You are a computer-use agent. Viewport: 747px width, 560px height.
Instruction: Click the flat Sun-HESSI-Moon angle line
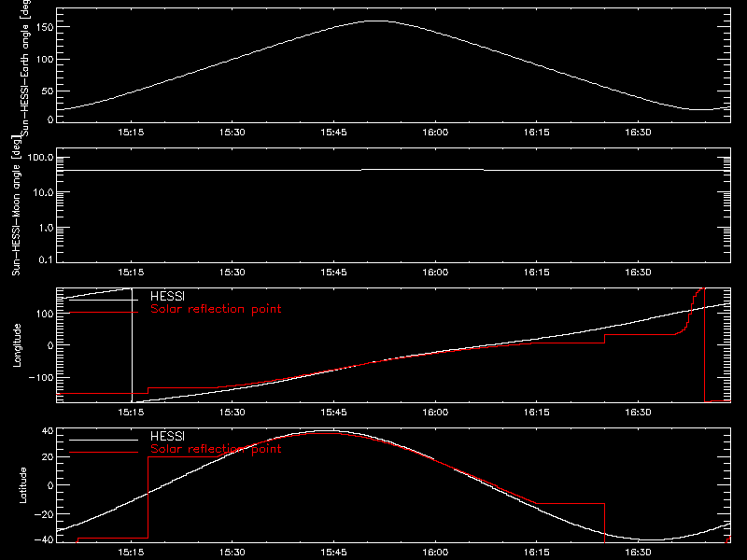pos(393,170)
